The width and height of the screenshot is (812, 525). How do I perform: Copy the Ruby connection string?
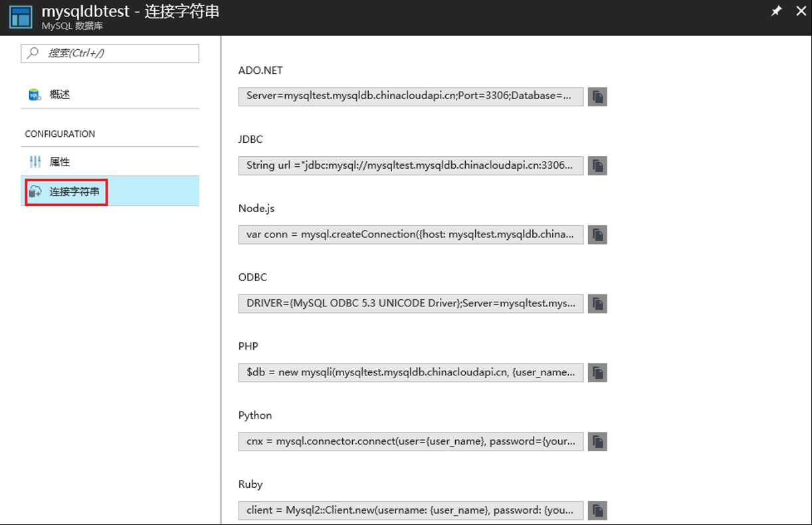tap(597, 511)
